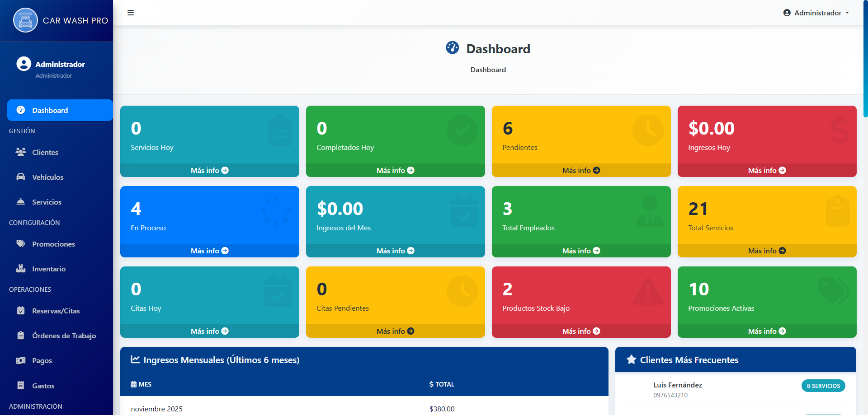Click the Car Wash Pro logo icon
The width and height of the screenshot is (868, 415).
(x=25, y=20)
